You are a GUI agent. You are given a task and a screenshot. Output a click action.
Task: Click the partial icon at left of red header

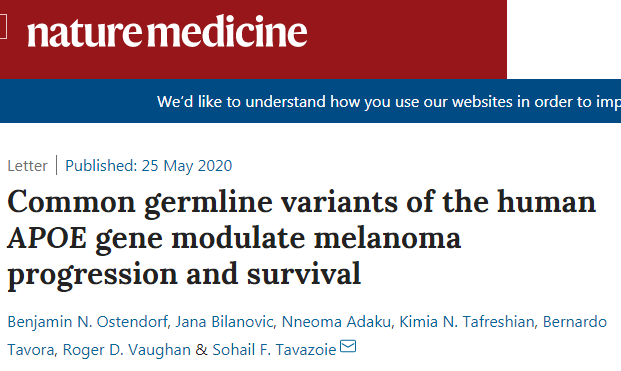pos(3,27)
